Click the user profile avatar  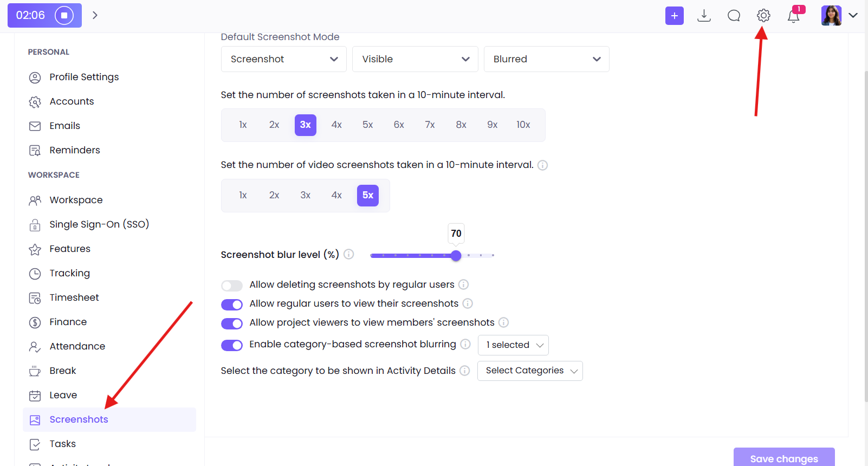coord(831,16)
